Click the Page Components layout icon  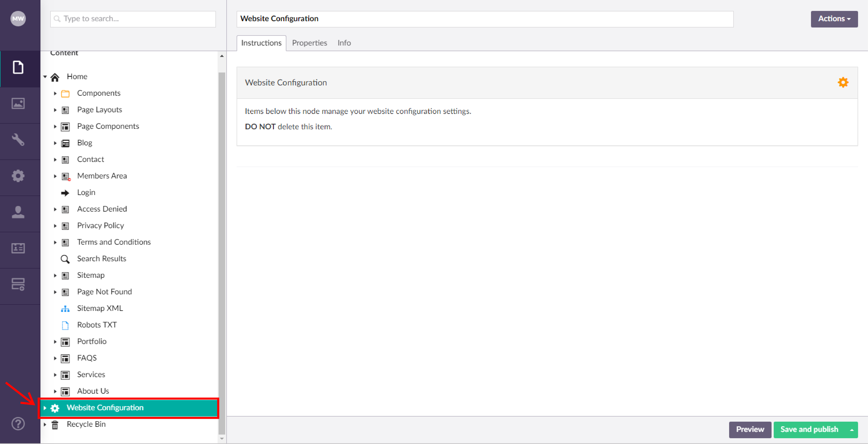[65, 127]
